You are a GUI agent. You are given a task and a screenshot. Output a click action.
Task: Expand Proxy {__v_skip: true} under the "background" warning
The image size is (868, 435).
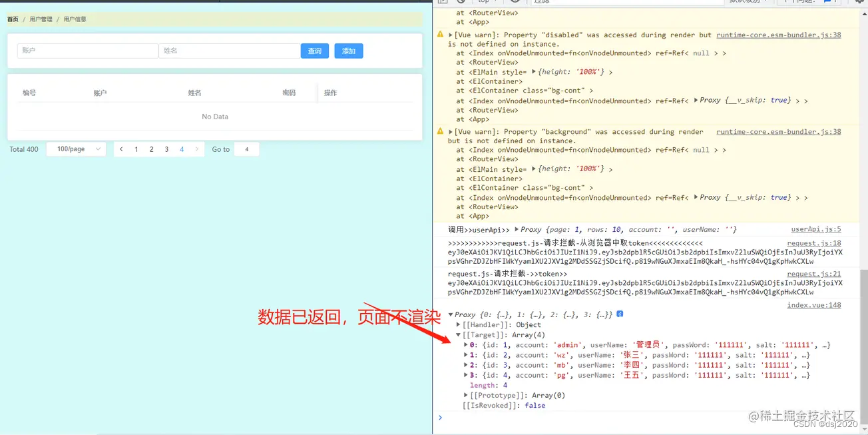(x=696, y=197)
